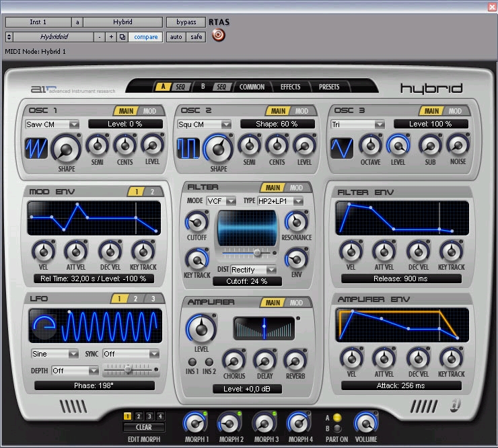Click the MORPH 3 knob
The width and height of the screenshot is (498, 448).
point(264,423)
